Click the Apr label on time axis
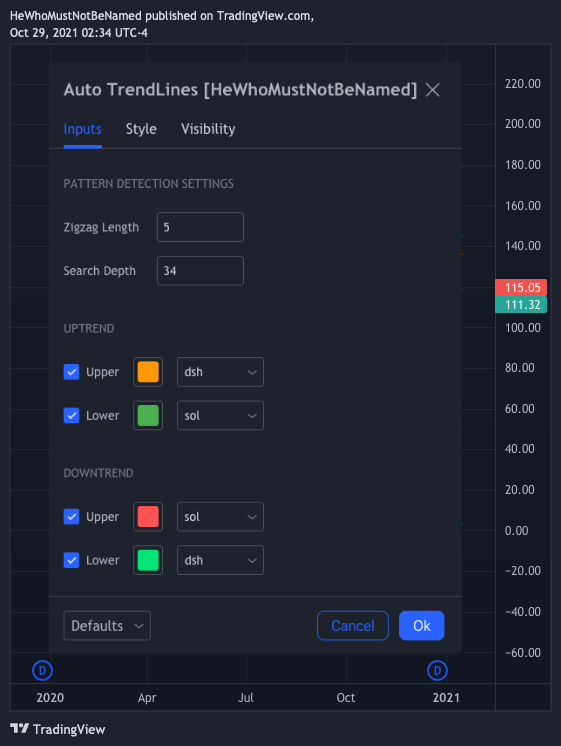Screen dimensions: 561x746 click(x=147, y=697)
